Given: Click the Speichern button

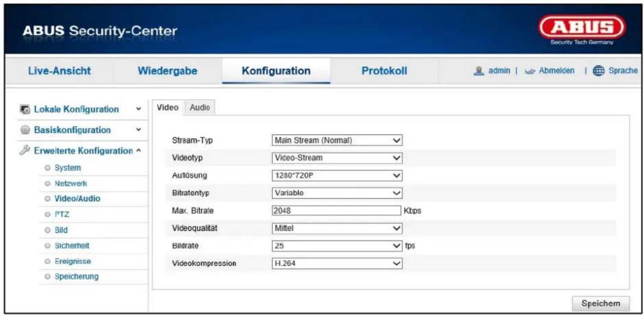Looking at the screenshot, I should (601, 303).
